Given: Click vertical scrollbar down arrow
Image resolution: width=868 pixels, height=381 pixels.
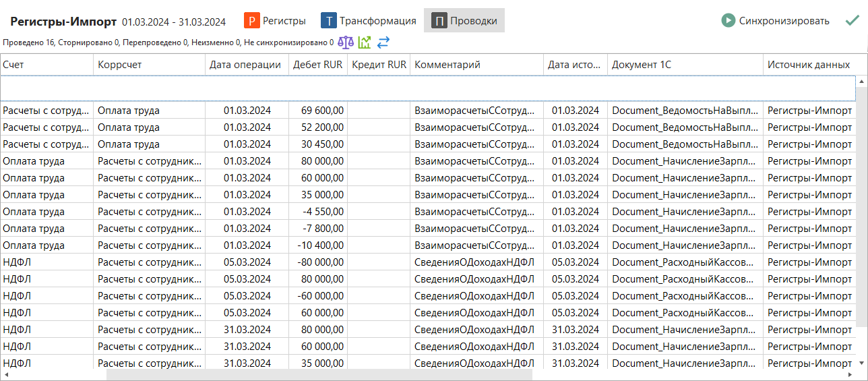Looking at the screenshot, I should [861, 363].
